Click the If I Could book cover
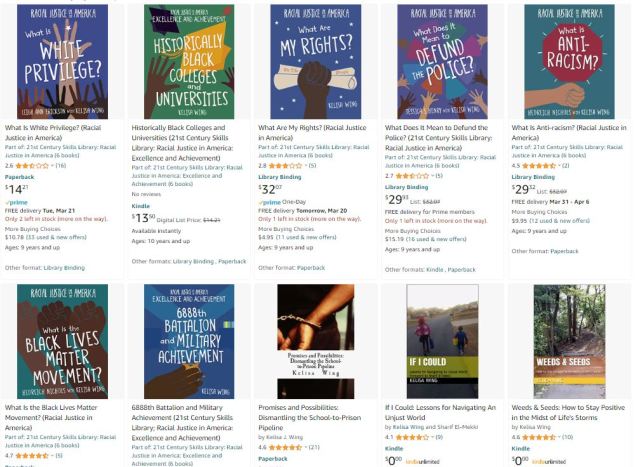 tap(442, 341)
